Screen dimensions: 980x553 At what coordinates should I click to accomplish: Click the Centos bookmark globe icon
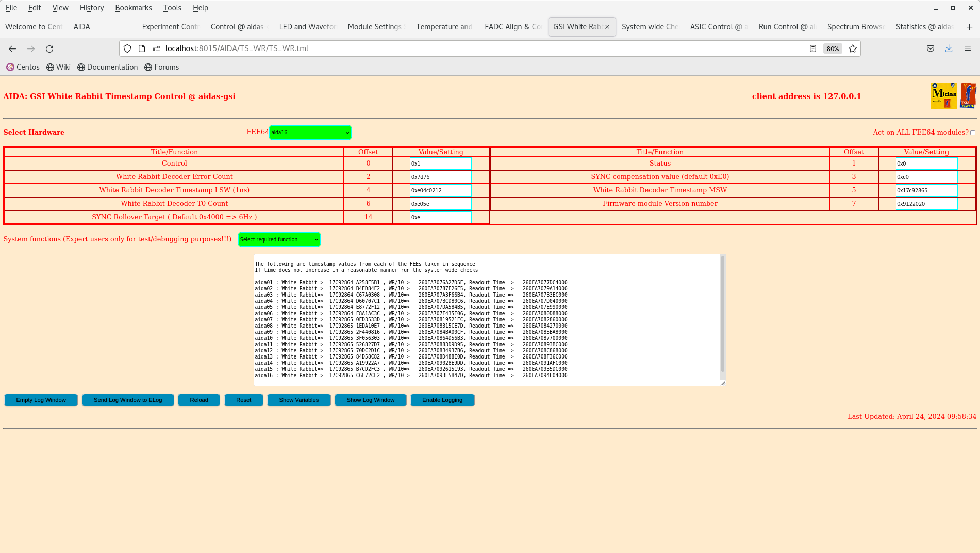pyautogui.click(x=10, y=67)
